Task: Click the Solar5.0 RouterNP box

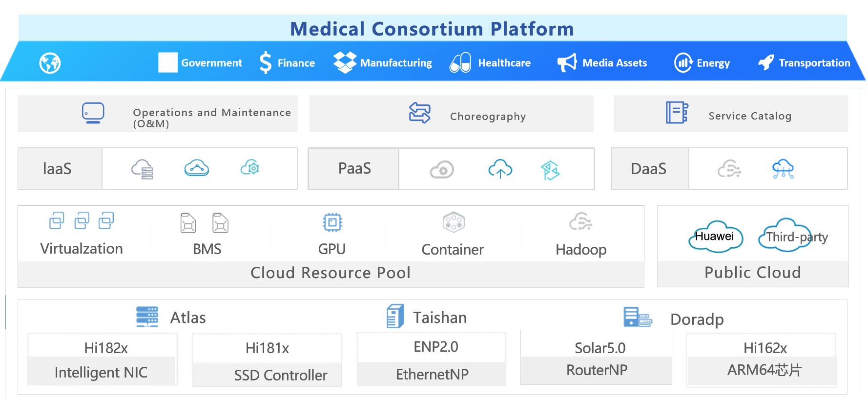Action: [x=596, y=358]
